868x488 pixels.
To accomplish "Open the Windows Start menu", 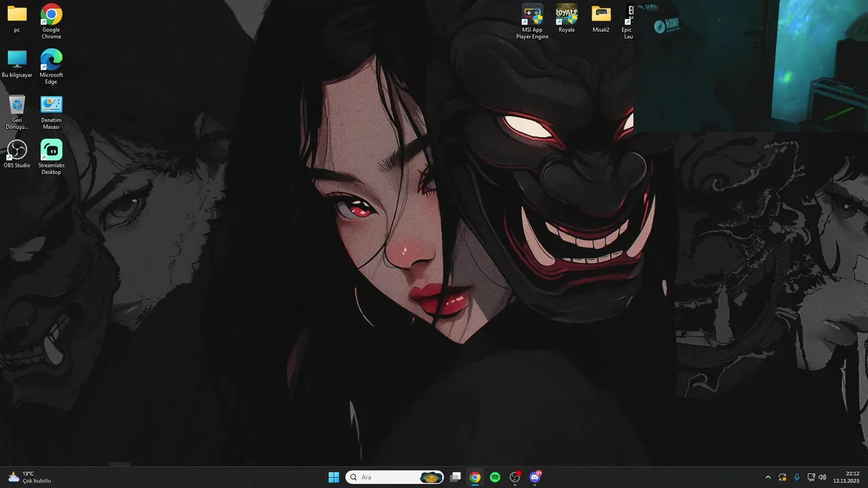I will [x=334, y=477].
